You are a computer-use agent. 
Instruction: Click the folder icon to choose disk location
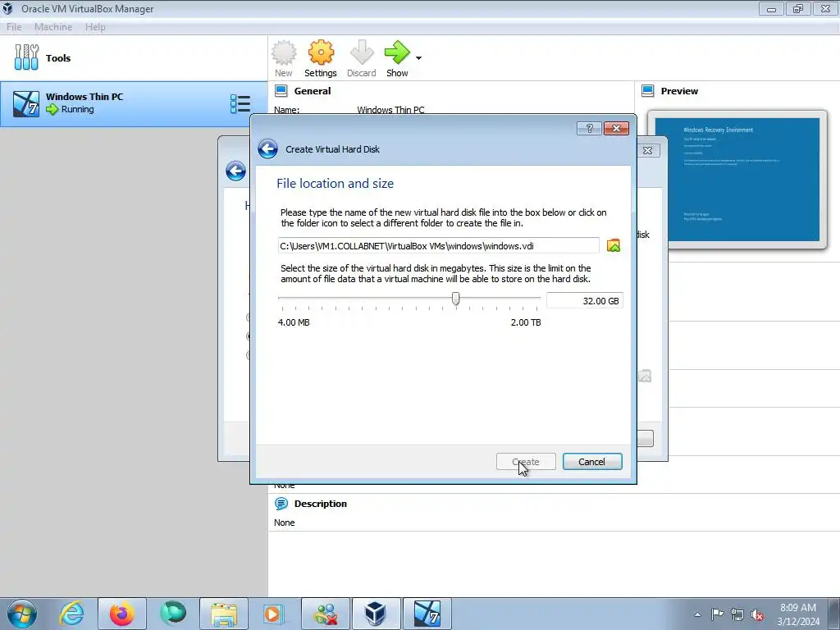tap(614, 246)
